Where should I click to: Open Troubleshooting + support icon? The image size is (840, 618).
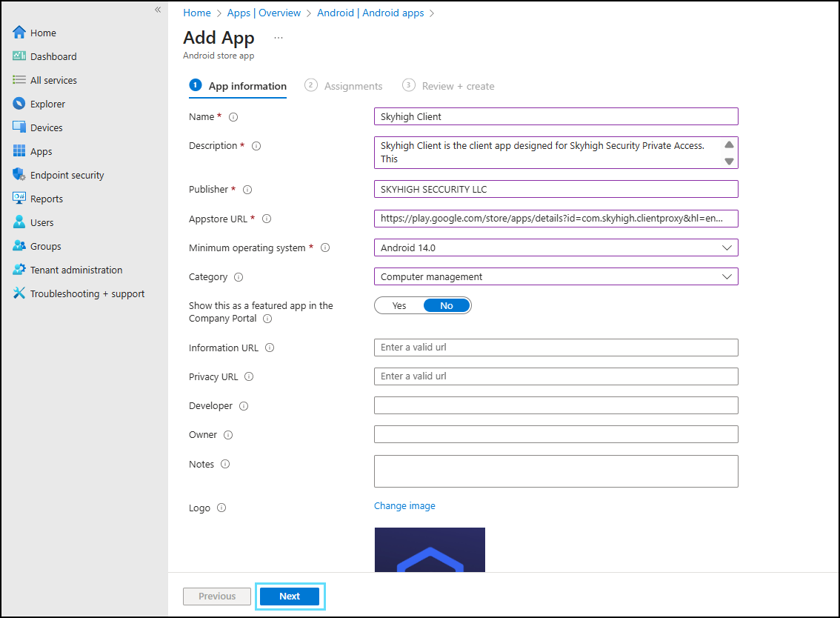[19, 293]
